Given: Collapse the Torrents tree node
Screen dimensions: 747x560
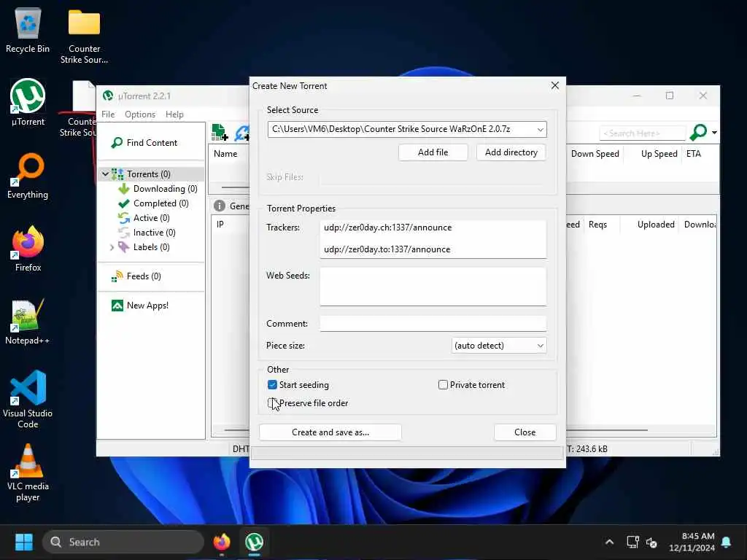Looking at the screenshot, I should click(x=105, y=174).
